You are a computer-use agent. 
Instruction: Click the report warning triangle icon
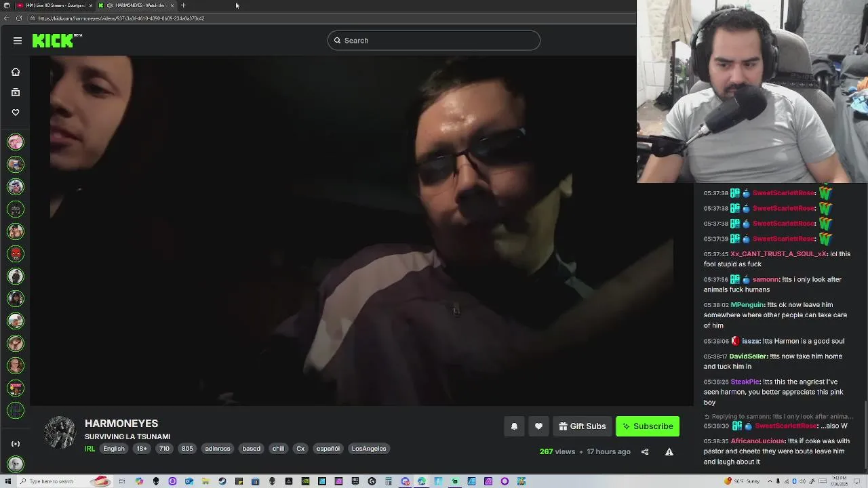click(669, 452)
